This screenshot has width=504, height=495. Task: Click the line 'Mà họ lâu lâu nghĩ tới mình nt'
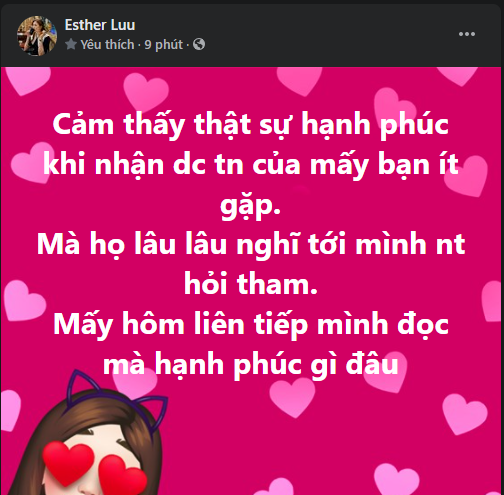click(251, 245)
